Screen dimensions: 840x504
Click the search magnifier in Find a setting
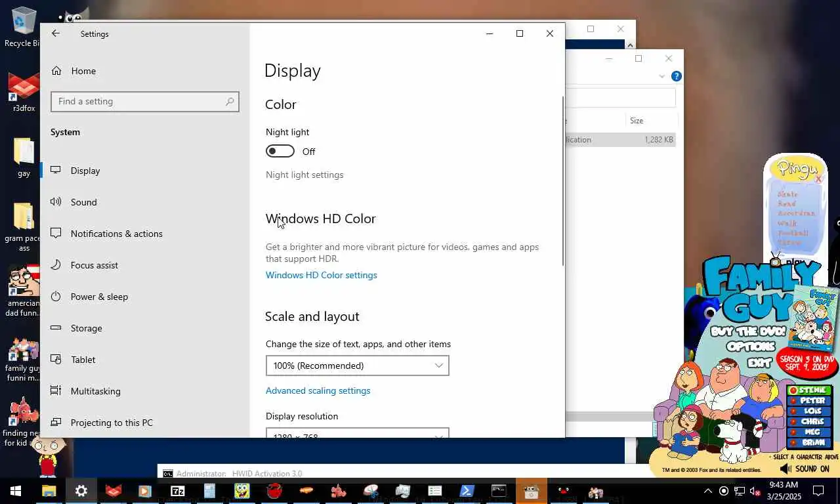(x=230, y=102)
